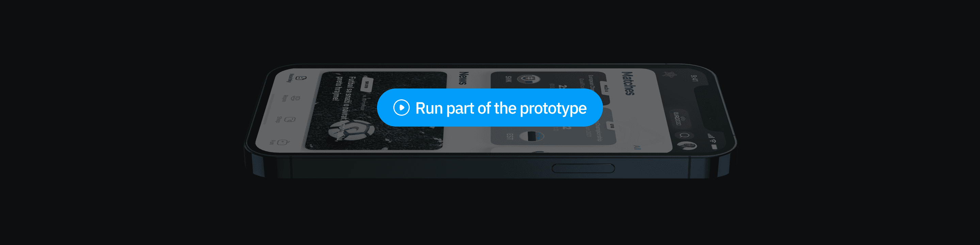Click the Run part of the prototype button

coord(490,108)
